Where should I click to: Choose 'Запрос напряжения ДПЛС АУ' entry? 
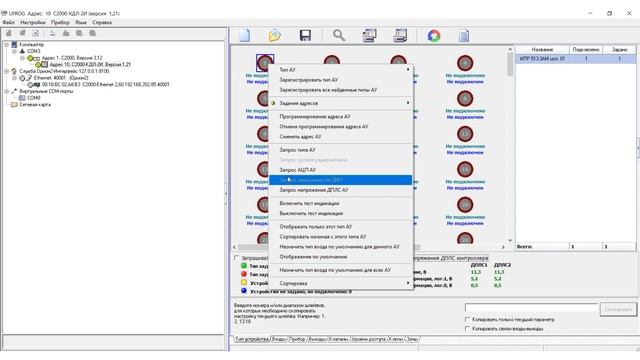coord(340,190)
